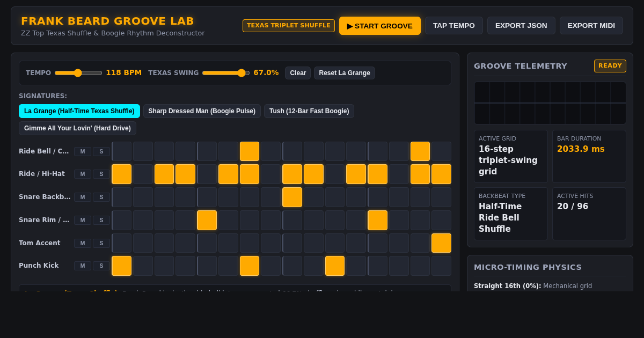The image size is (644, 338).
Task: Toggle Ride Bell step 1
Action: [122, 151]
